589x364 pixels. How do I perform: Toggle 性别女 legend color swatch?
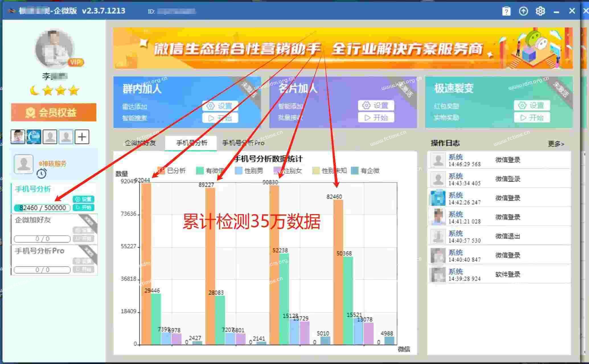pyautogui.click(x=277, y=170)
